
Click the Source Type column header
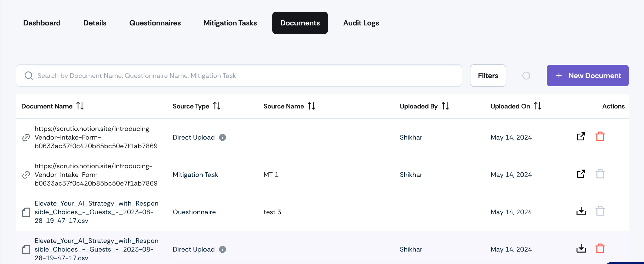(191, 106)
